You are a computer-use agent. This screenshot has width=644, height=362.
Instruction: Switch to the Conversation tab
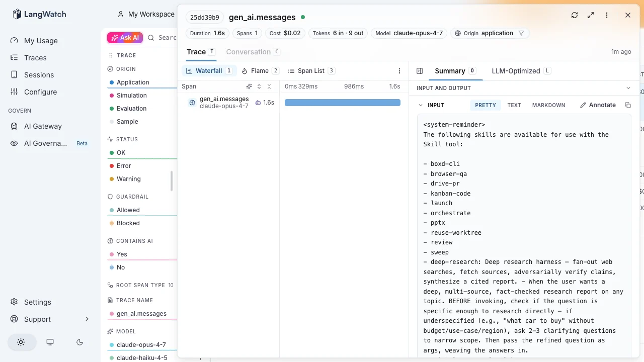253,52
